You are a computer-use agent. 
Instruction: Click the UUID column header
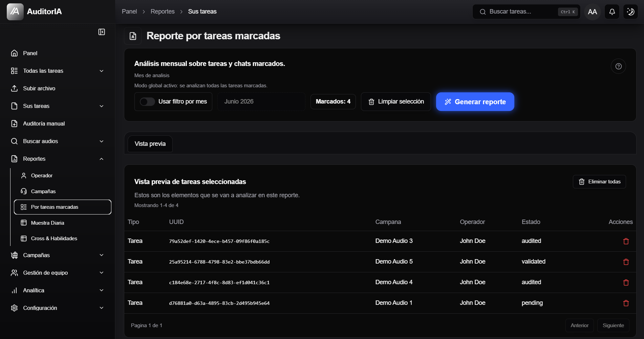pyautogui.click(x=176, y=222)
